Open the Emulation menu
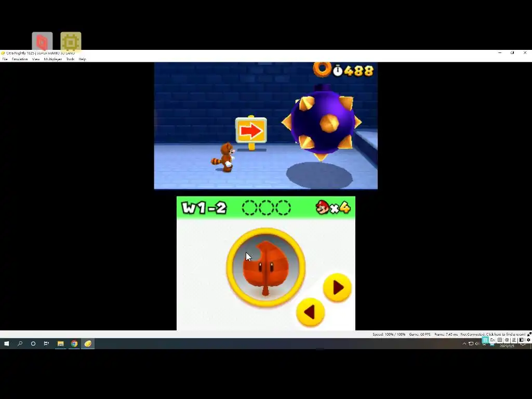532x399 pixels. (x=20, y=59)
